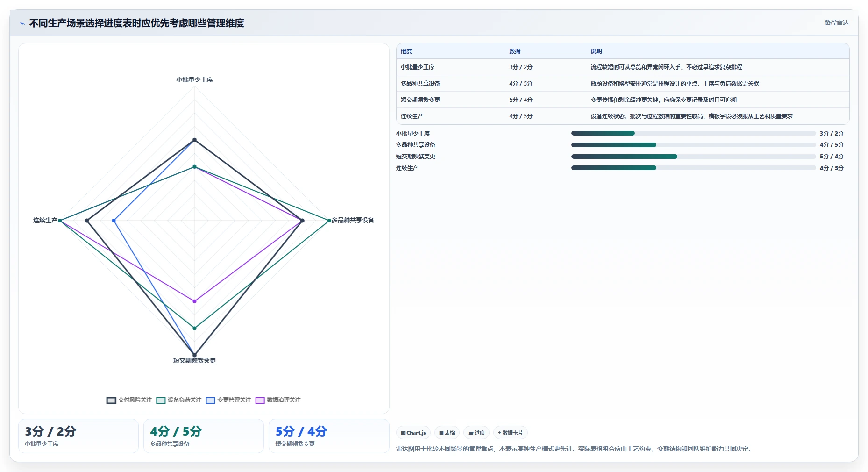Toggle the 数据治理关注 legend item
Image resolution: width=868 pixels, height=472 pixels.
tap(278, 400)
